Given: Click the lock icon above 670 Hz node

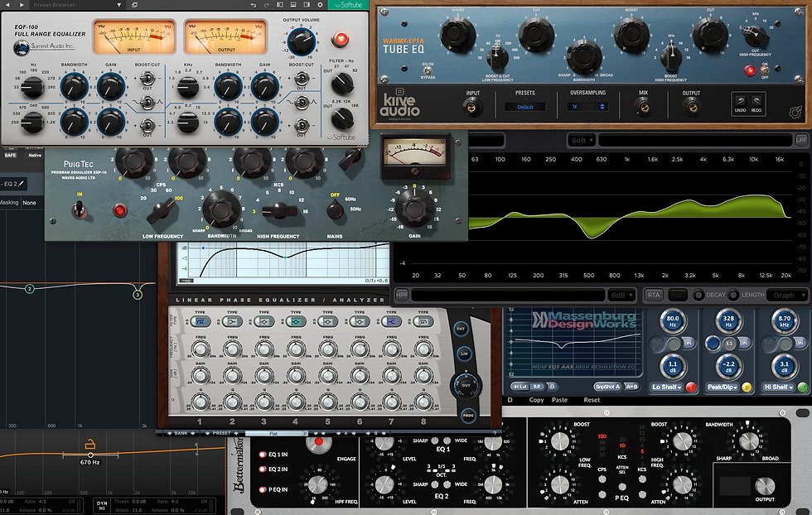Looking at the screenshot, I should 90,444.
